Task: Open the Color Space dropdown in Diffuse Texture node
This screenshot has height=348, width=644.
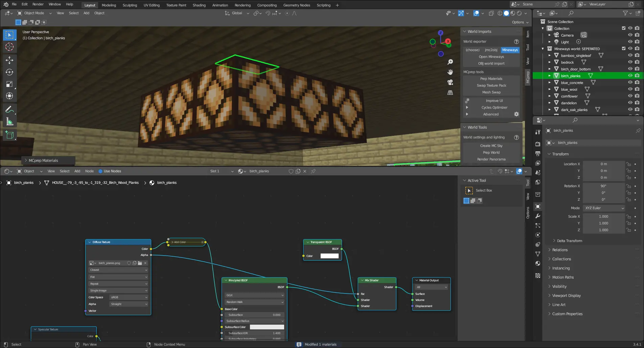Action: point(129,297)
